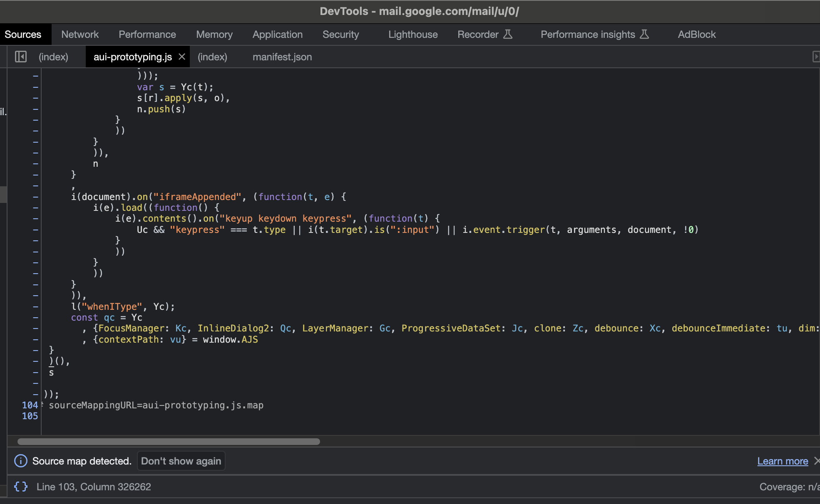Screen dimensions: 820x504
Task: Open the Application panel
Action: pos(278,34)
